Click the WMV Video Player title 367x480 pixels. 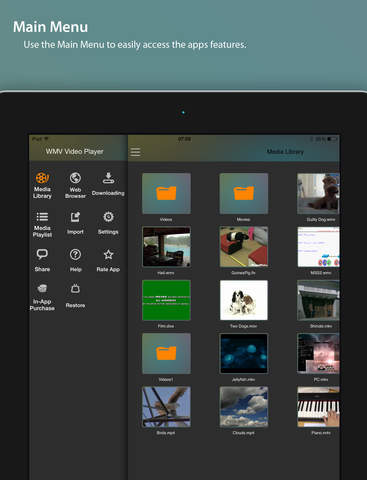74,151
